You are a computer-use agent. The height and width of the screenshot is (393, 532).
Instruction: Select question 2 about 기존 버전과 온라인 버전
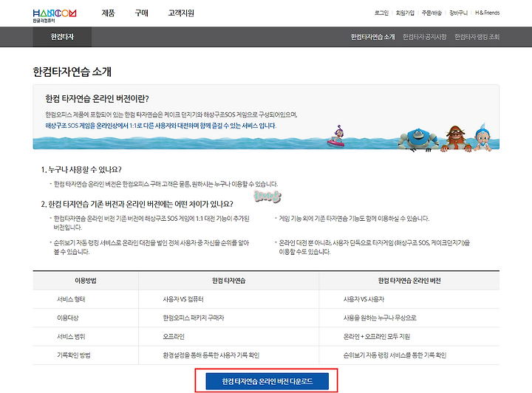[x=137, y=204]
